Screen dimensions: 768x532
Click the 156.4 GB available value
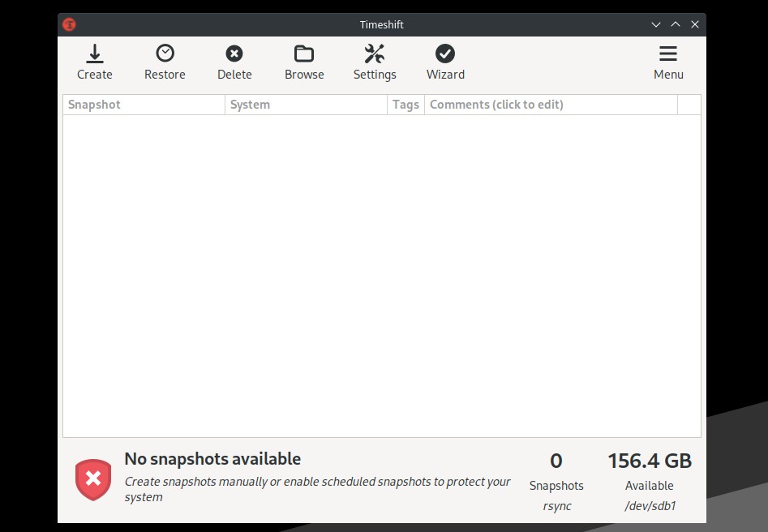(650, 461)
